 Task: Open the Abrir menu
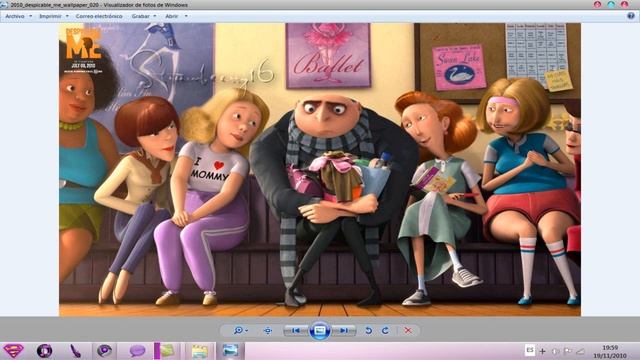(171, 16)
